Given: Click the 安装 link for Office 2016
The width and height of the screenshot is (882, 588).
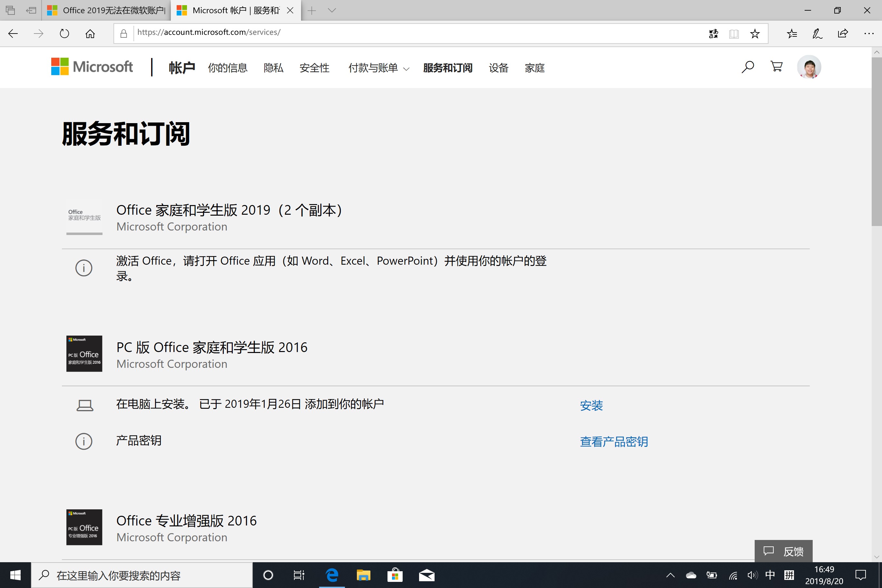Looking at the screenshot, I should 591,405.
